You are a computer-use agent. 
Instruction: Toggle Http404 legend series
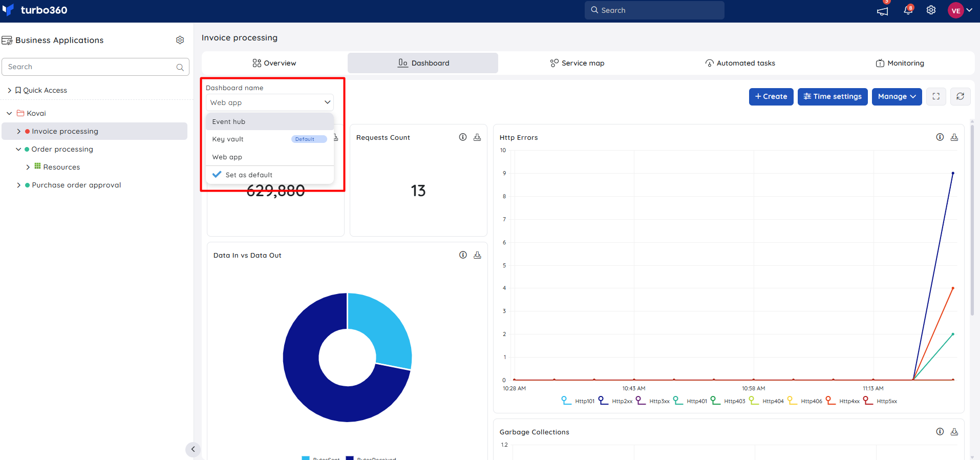(x=766, y=401)
